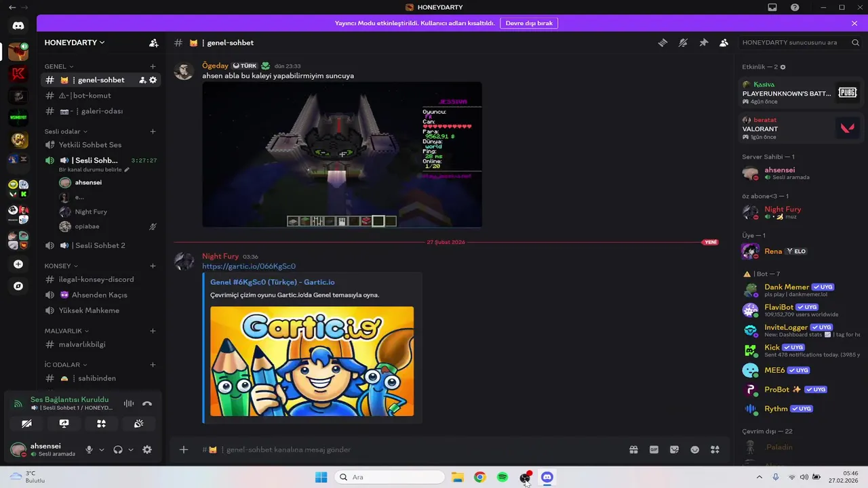The width and height of the screenshot is (868, 488).
Task: Open the gartic.io/066KgSc0 link
Action: (249, 266)
